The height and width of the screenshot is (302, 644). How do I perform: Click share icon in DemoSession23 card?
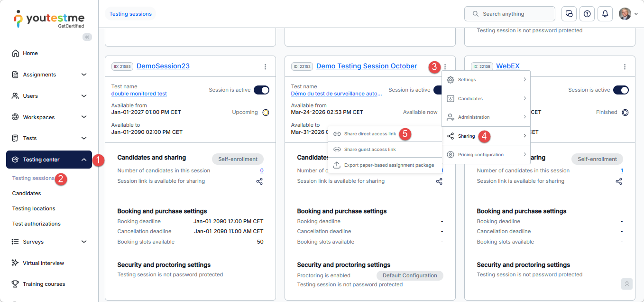[x=259, y=181]
